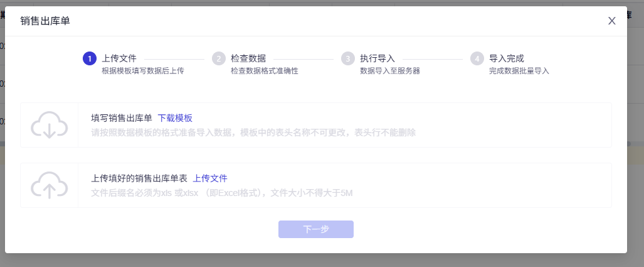Click the 导入完成 step title

[507, 58]
